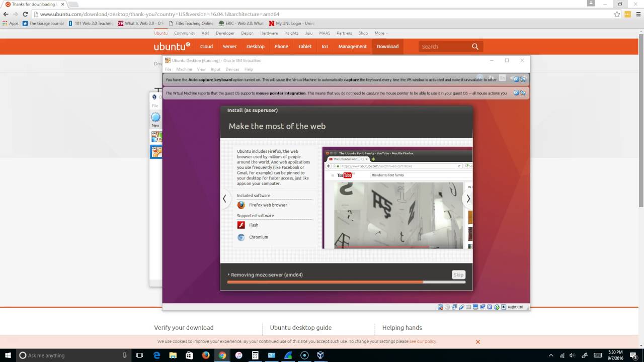Open the Devices menu of the VM window

coord(232,69)
